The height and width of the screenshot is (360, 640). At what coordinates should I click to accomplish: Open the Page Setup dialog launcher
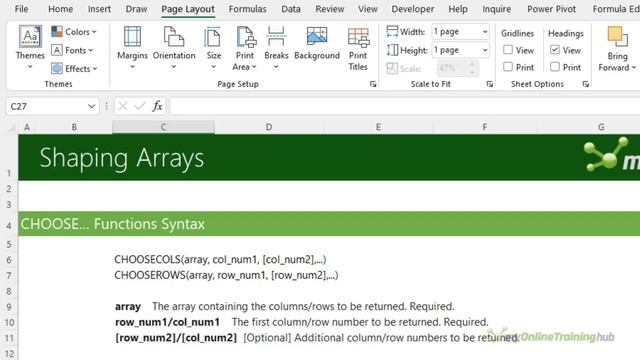[373, 84]
